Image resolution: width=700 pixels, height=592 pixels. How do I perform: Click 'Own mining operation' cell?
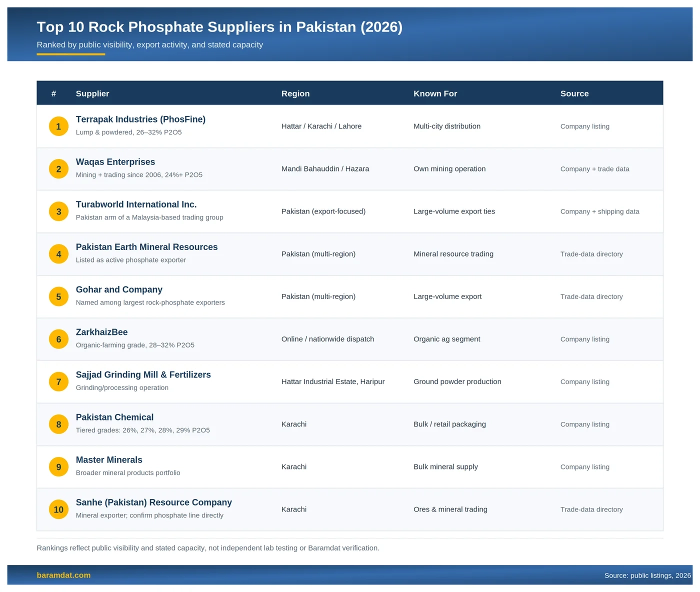[x=449, y=168]
